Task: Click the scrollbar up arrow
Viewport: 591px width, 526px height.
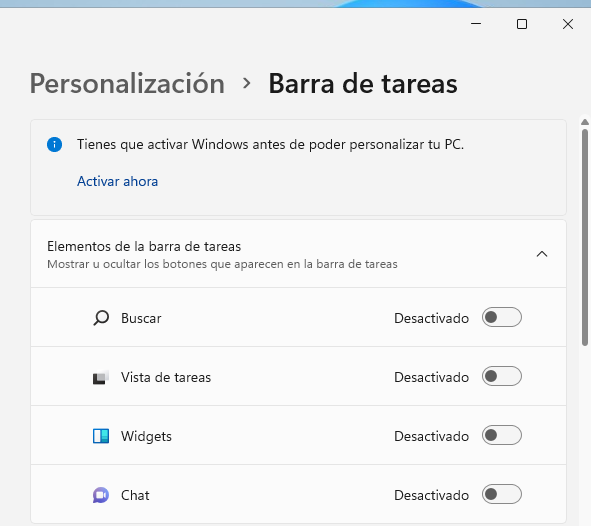Action: (585, 122)
